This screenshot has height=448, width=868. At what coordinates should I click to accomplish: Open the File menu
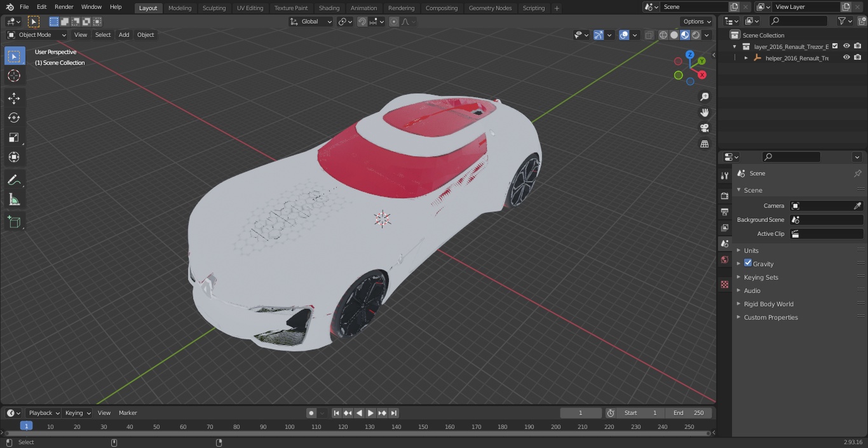click(24, 7)
